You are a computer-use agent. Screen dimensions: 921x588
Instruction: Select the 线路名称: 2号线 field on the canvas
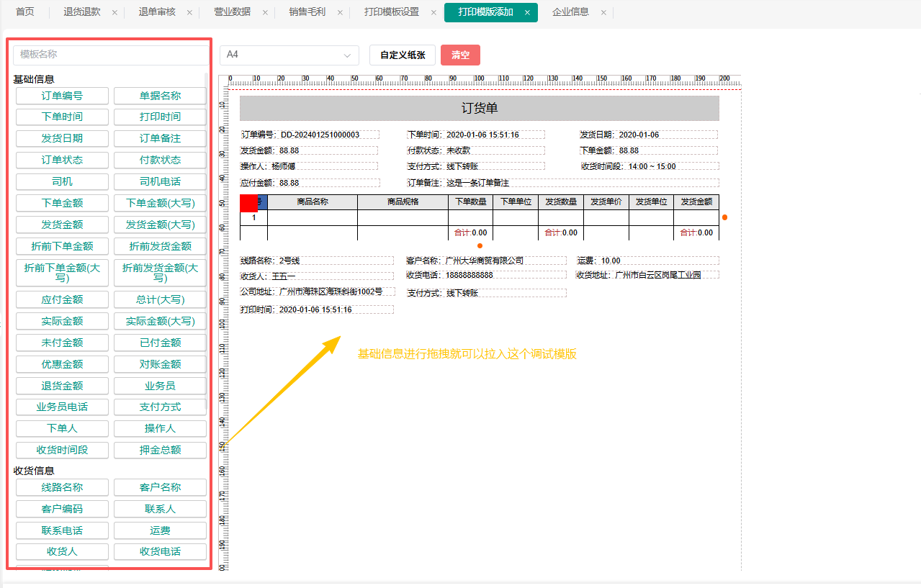[x=317, y=261]
